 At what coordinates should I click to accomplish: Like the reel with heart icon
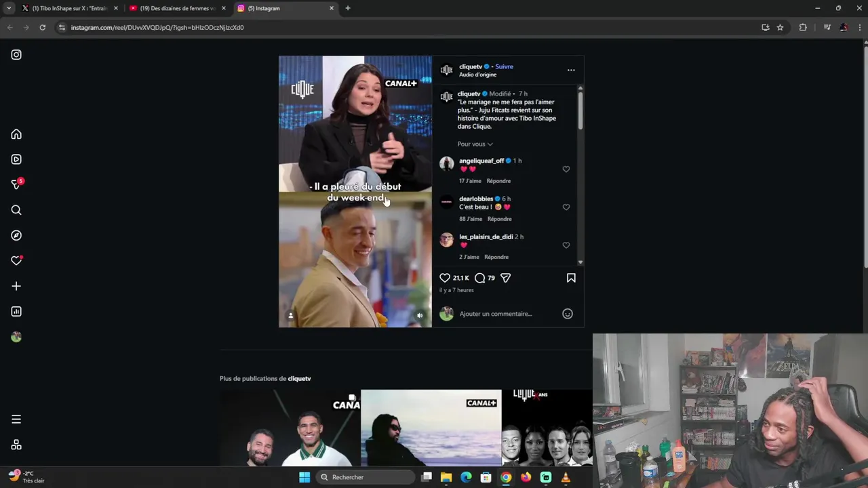(445, 278)
